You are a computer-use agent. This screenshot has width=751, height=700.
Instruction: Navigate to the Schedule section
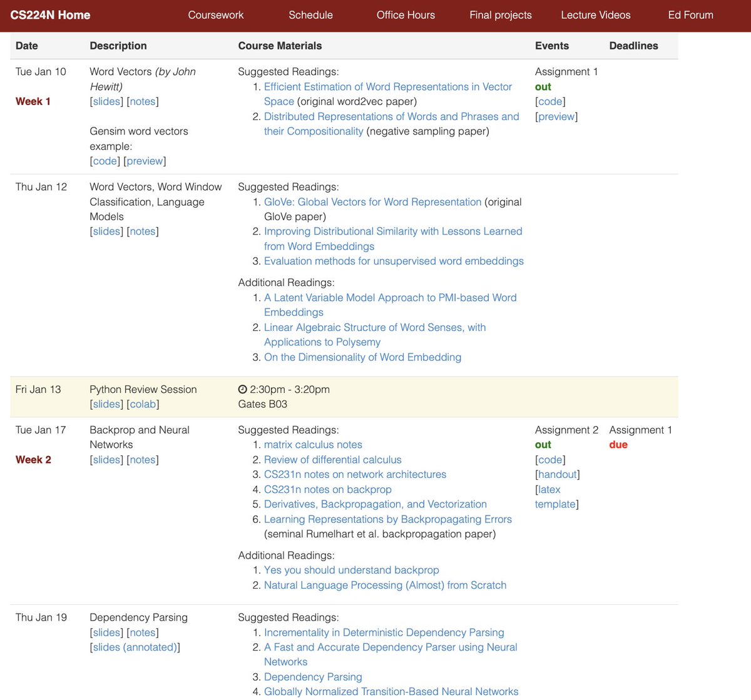tap(310, 15)
